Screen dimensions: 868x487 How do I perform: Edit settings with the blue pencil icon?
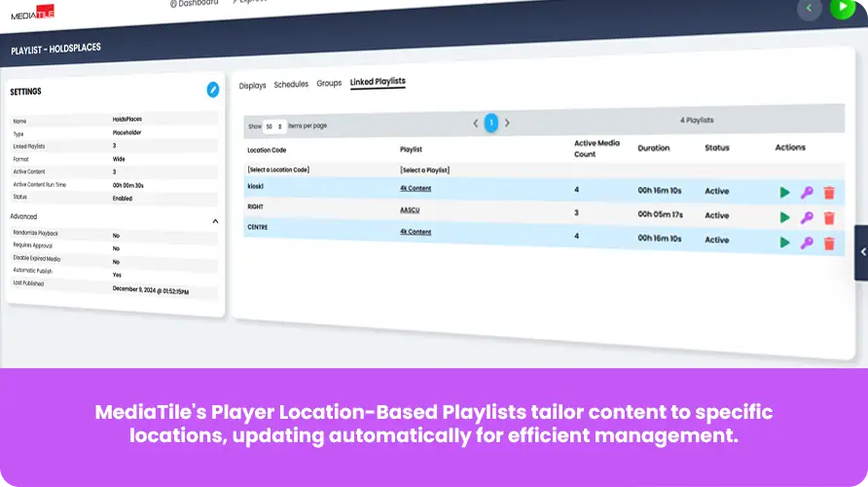coord(212,90)
